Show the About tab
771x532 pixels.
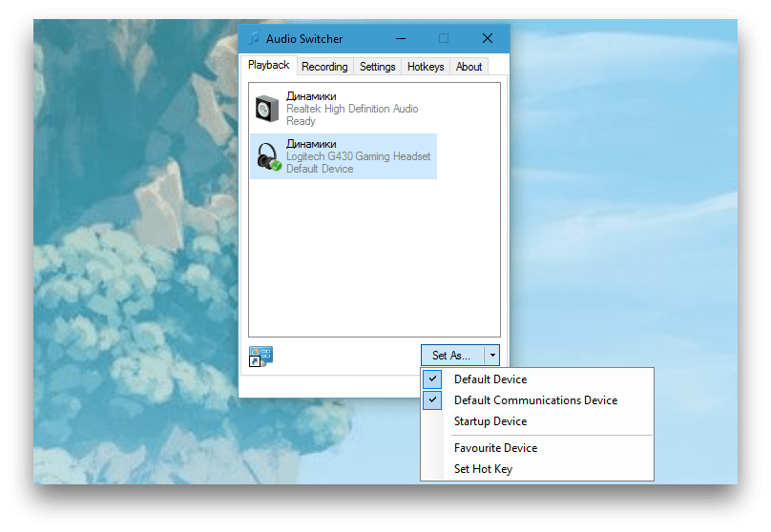469,67
